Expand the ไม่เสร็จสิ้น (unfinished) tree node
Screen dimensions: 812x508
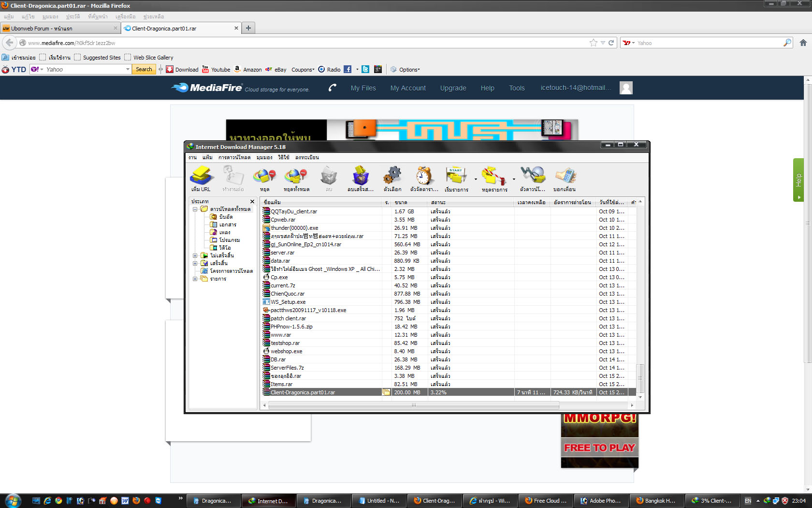[195, 256]
